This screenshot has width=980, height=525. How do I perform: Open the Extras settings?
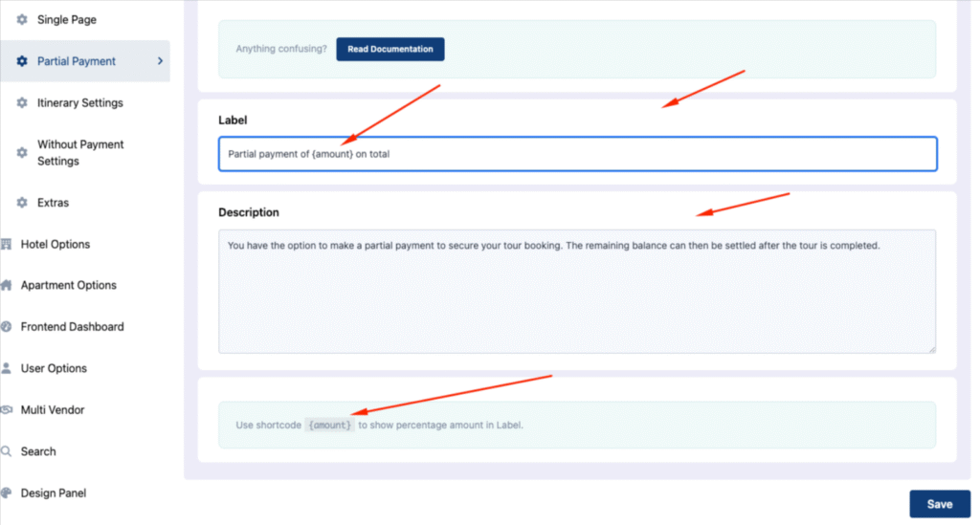54,203
